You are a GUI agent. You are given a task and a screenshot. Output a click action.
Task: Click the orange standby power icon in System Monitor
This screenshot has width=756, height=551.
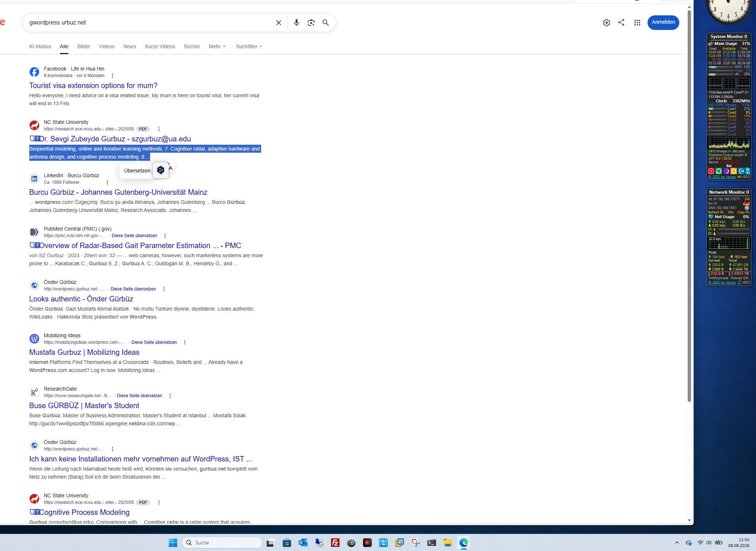coord(734,171)
